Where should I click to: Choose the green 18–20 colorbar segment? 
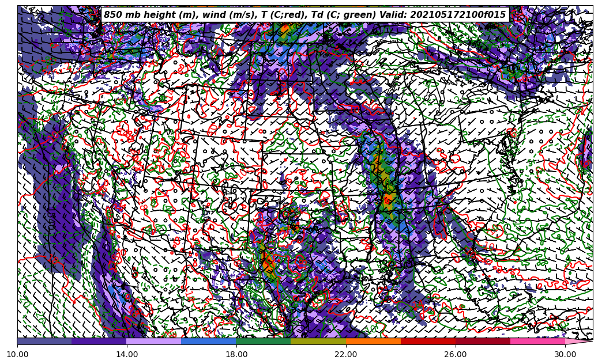(264, 341)
